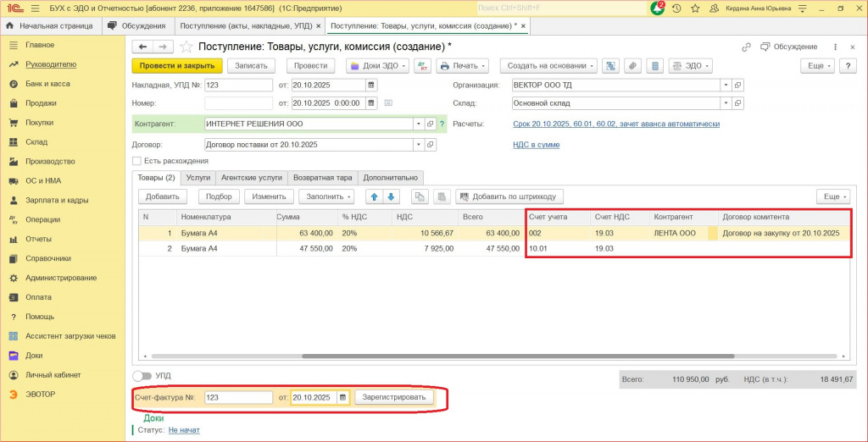Open the Дт/Кт postings icon in toolbar

click(x=422, y=66)
